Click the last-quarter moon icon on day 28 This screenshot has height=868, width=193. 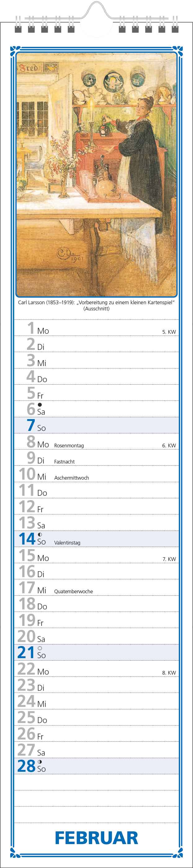(x=40, y=762)
